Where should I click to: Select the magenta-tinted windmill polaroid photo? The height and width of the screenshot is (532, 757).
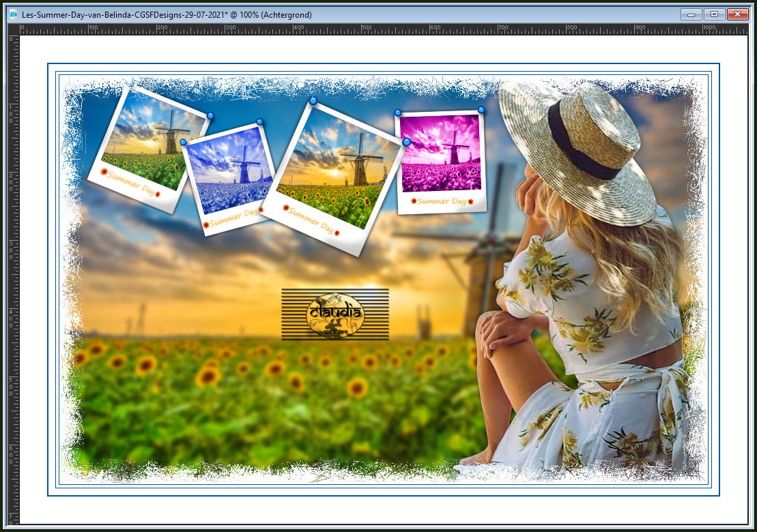coord(440,162)
